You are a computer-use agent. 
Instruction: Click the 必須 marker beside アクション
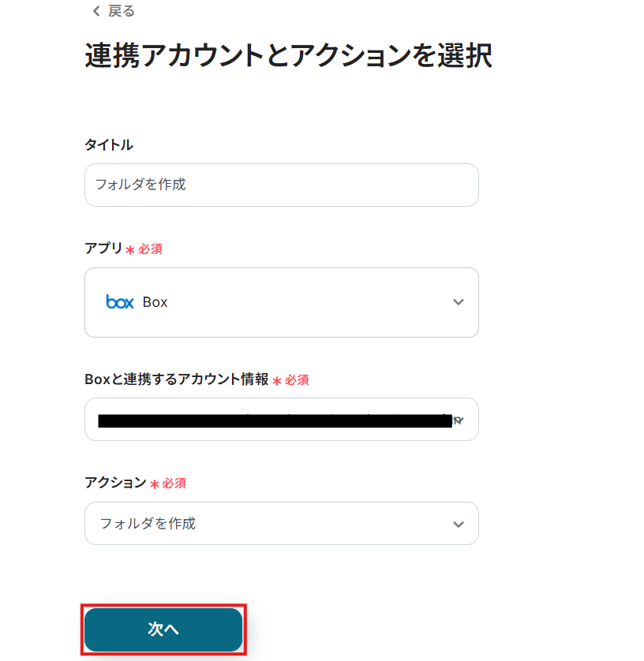click(x=174, y=484)
